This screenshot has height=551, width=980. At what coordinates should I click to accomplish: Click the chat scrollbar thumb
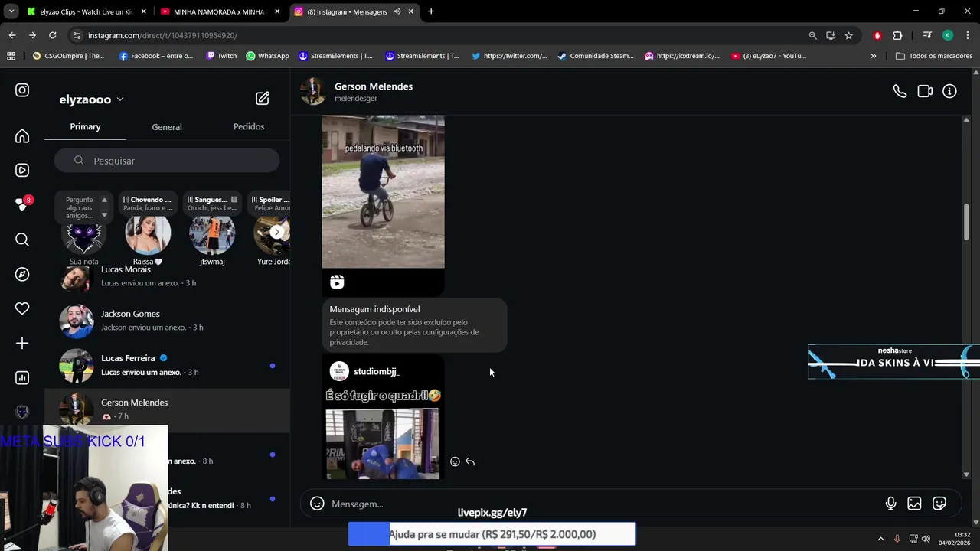tap(967, 222)
